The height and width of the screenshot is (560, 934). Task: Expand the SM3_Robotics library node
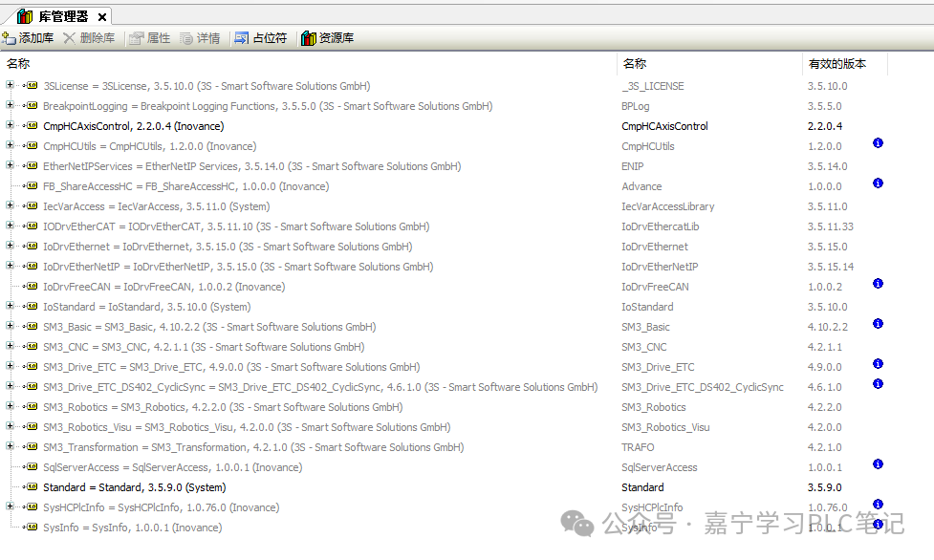click(x=10, y=406)
